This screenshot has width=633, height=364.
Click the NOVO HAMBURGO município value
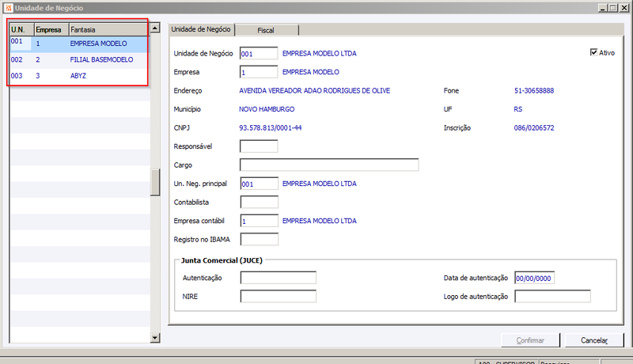[267, 109]
